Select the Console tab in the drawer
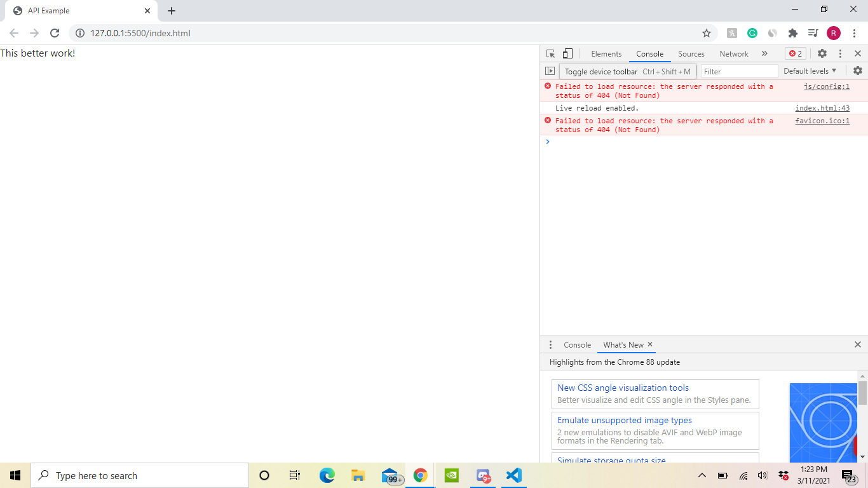This screenshot has width=868, height=488. pos(577,344)
